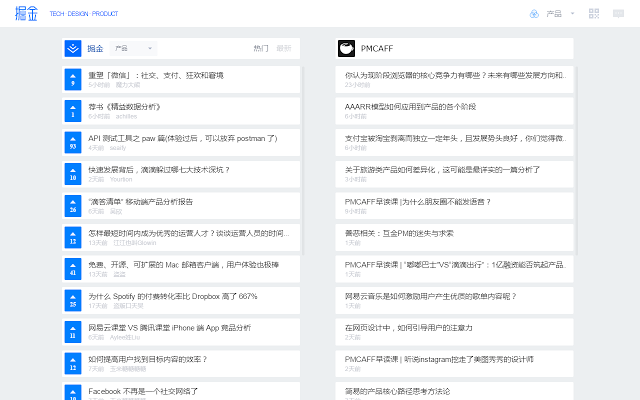Click the blue 掘金 source icon in column header

(x=73, y=49)
